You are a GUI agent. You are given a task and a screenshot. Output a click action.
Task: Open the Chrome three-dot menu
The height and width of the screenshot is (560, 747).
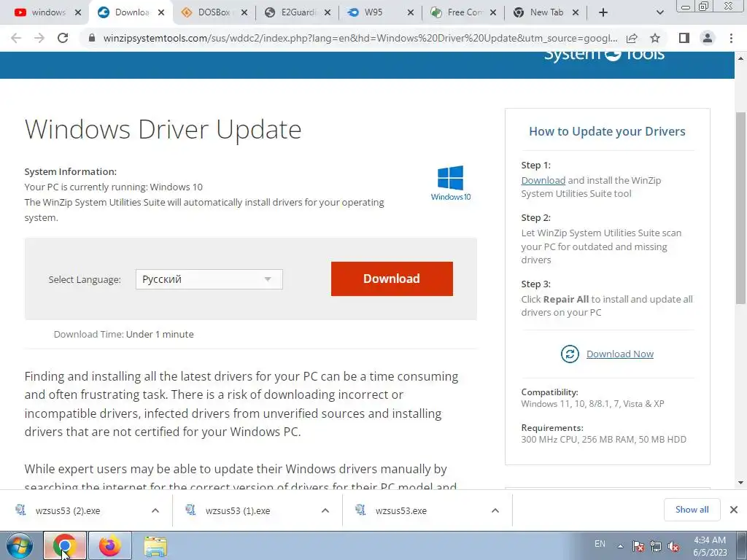pyautogui.click(x=731, y=38)
